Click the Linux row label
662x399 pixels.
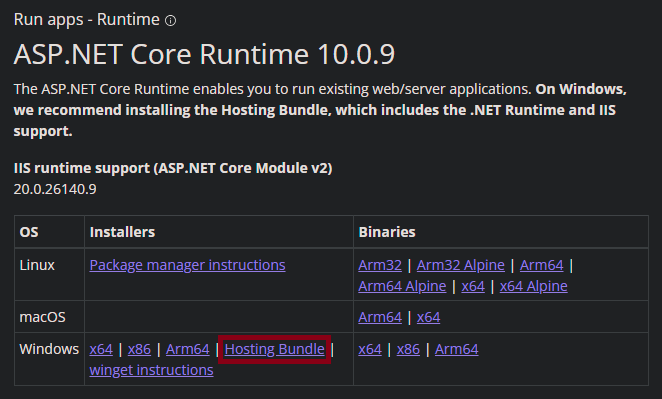(x=37, y=265)
